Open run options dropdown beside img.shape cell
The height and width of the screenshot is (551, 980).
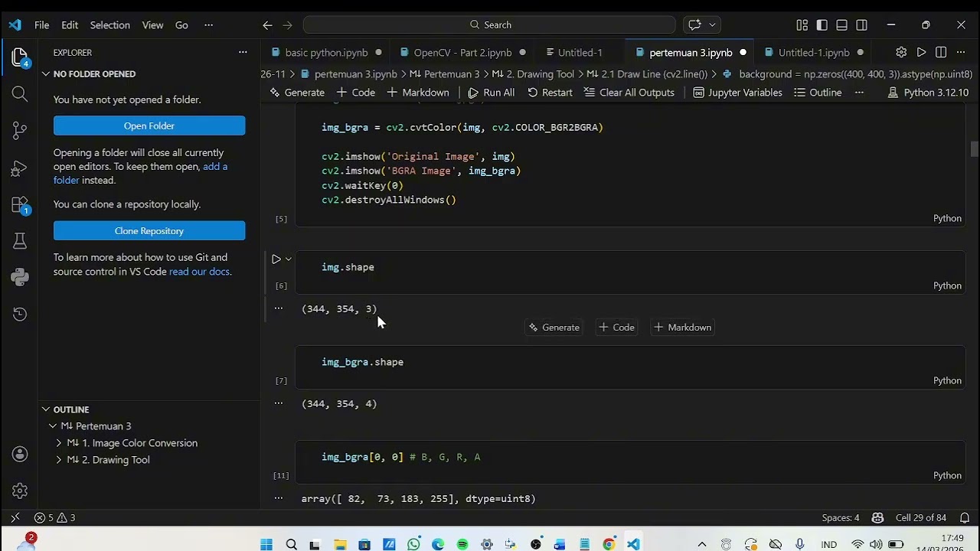[289, 259]
